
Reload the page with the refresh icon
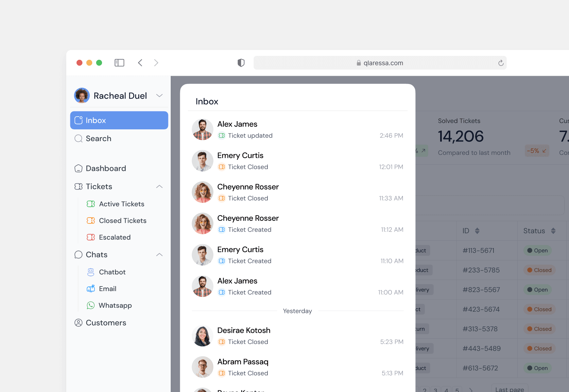501,63
